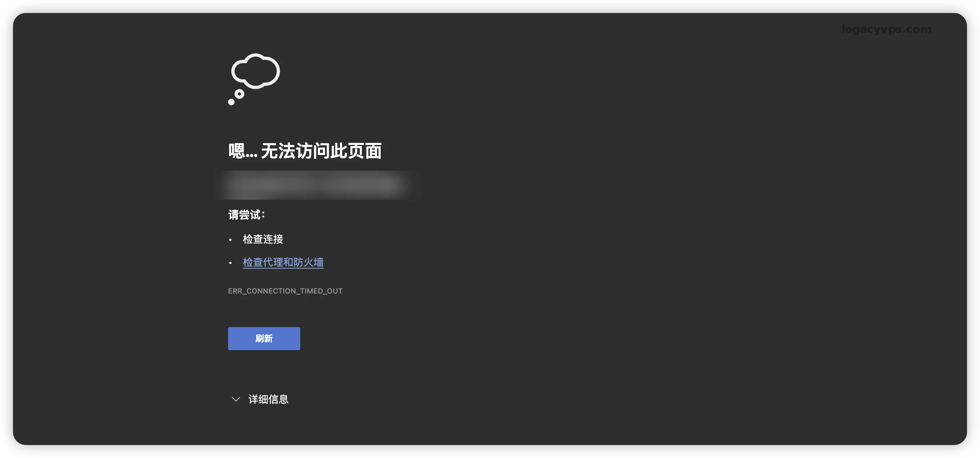Click 防火墙 in the blue link
980x458 pixels.
308,262
